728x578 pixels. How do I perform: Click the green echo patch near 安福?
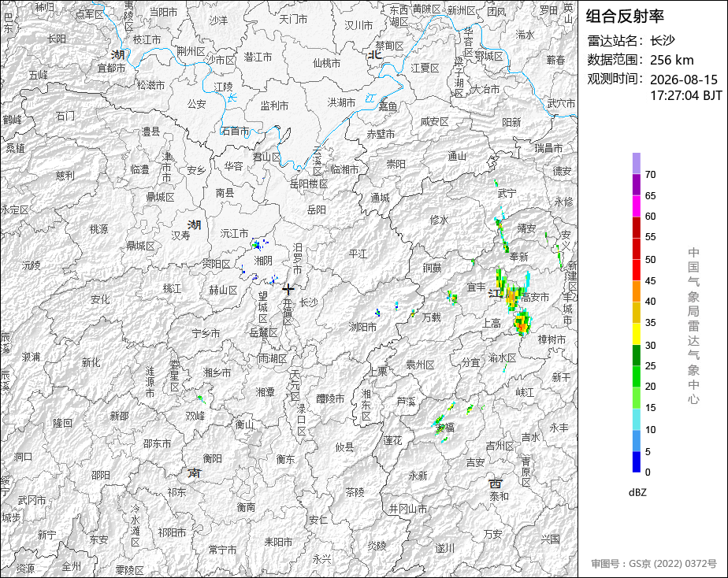click(x=439, y=421)
